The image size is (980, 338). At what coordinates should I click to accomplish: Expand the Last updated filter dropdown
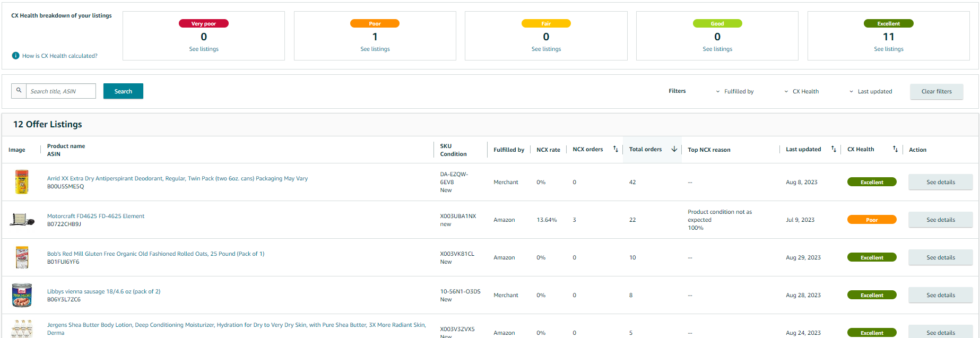[871, 91]
